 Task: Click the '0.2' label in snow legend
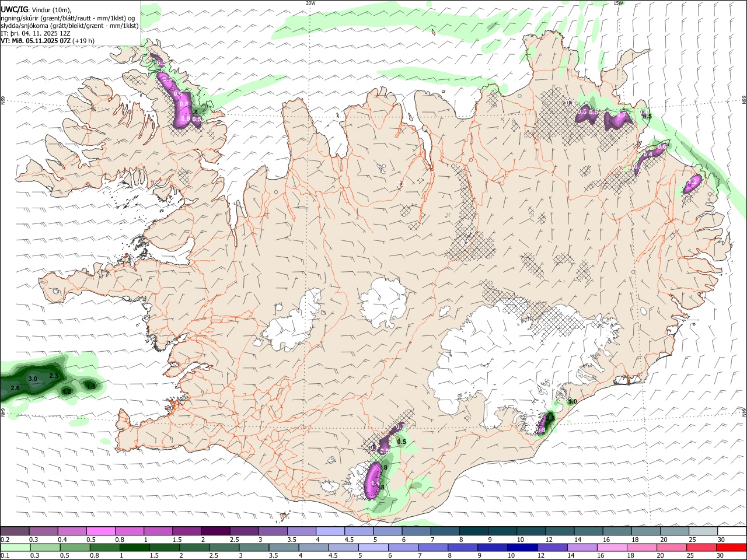[5, 540]
